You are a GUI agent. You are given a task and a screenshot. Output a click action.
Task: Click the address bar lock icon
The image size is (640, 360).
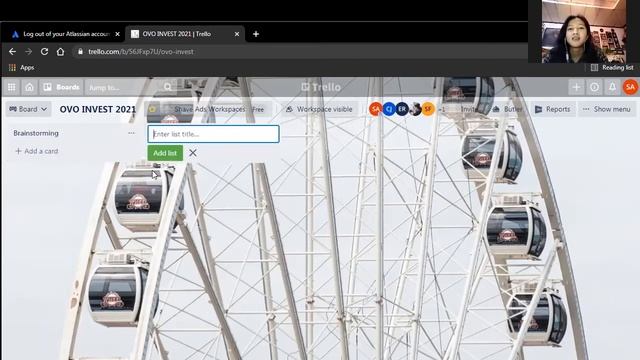[x=80, y=52]
